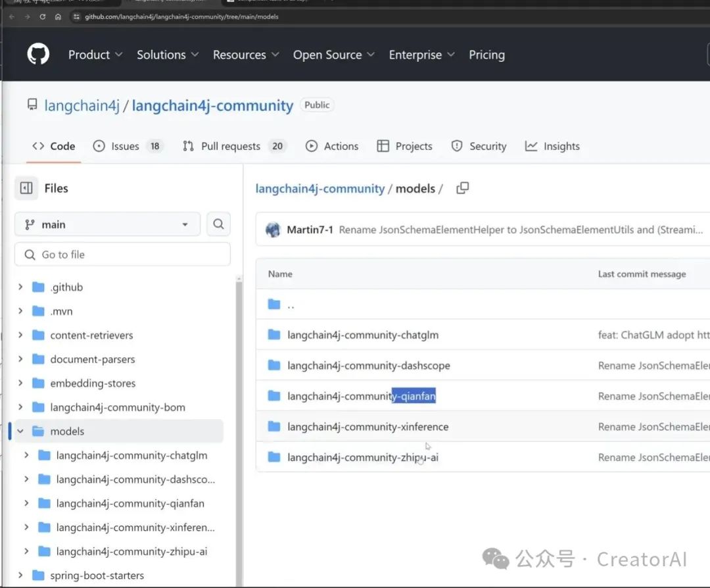Focus the Go to file search field
The image size is (710, 588).
click(x=122, y=255)
